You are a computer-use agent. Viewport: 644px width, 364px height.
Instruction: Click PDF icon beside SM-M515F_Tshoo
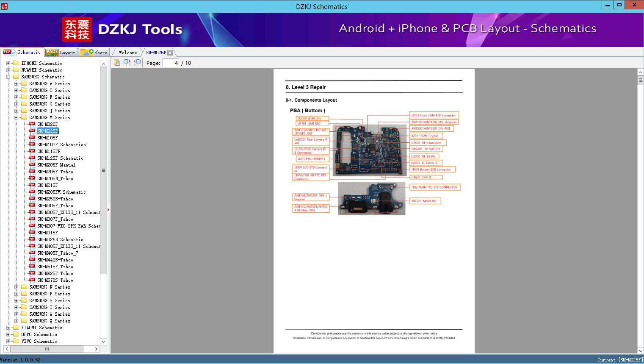click(x=32, y=266)
